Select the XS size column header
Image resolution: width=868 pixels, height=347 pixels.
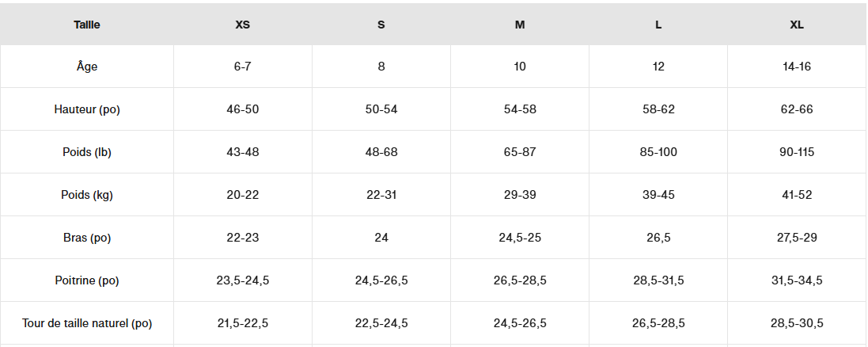pyautogui.click(x=243, y=25)
